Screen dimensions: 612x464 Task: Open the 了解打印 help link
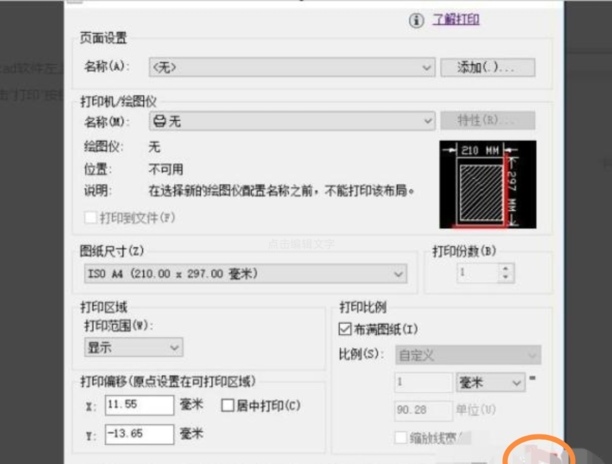(456, 19)
